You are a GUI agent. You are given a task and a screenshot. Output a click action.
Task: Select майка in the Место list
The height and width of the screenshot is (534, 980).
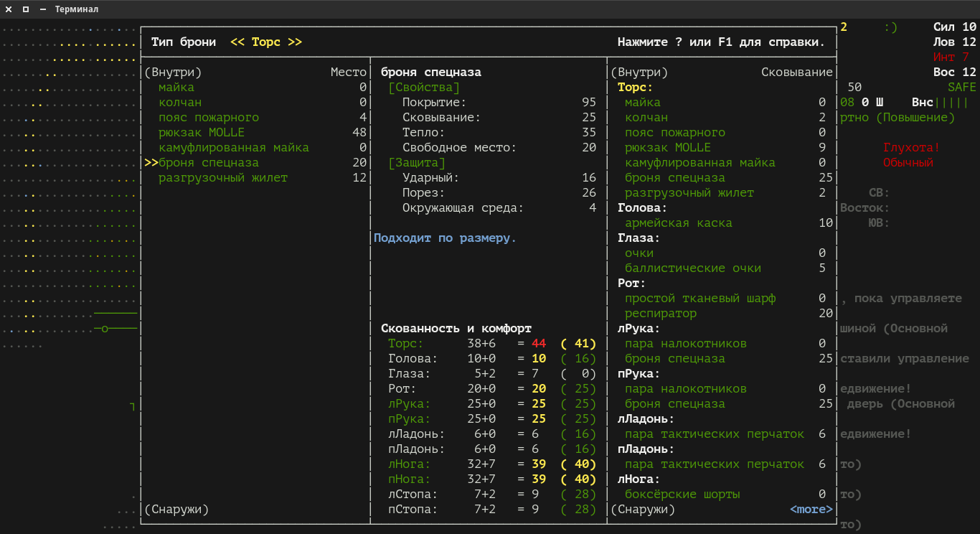click(x=263, y=88)
